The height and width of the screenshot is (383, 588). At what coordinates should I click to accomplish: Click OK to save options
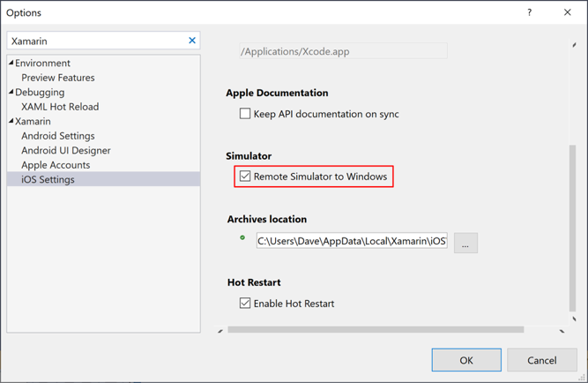pos(466,360)
